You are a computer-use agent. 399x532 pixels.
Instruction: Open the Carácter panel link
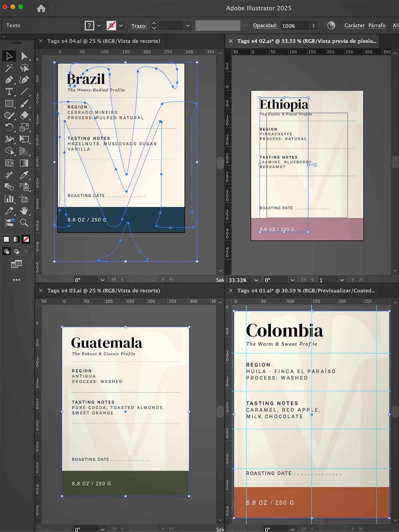tap(354, 26)
